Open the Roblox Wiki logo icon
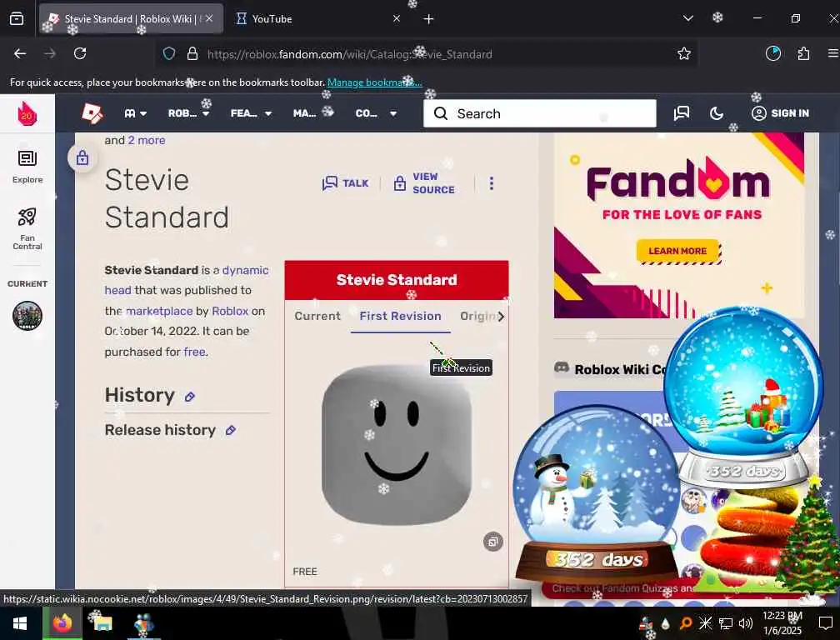The height and width of the screenshot is (640, 840). [x=92, y=113]
